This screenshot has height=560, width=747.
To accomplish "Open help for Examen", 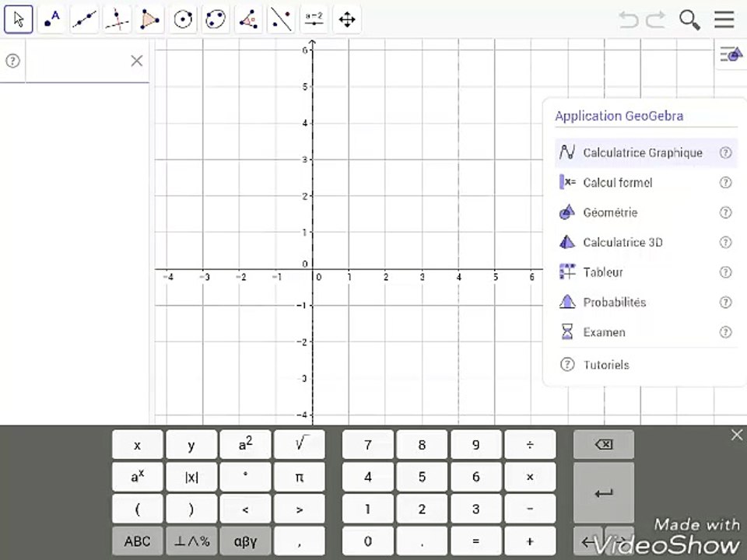I will coord(725,332).
